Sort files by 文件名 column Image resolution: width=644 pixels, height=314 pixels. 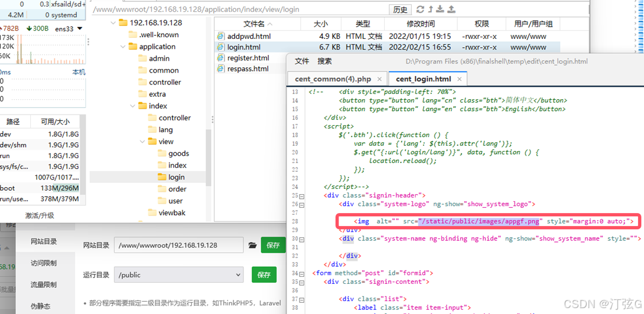coord(258,24)
